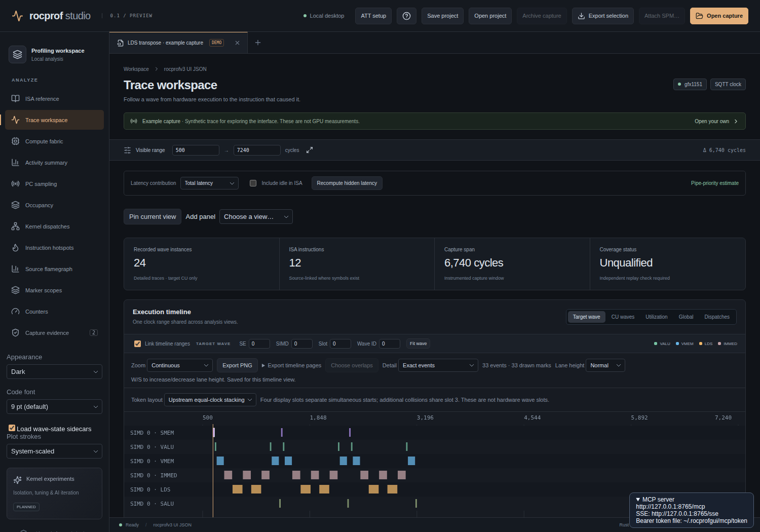The image size is (760, 532).
Task: Uncheck Link timeline ranges checkbox
Action: click(x=137, y=344)
